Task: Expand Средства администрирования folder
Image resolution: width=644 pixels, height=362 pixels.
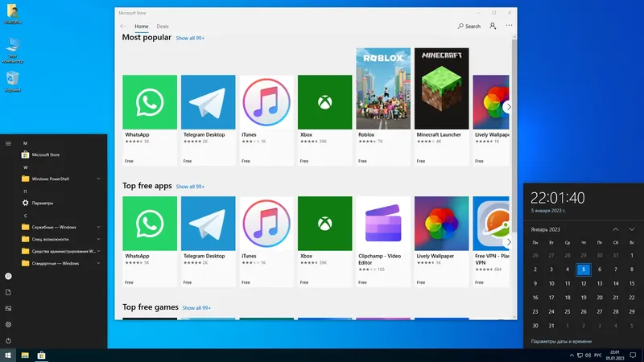Action: [61, 251]
